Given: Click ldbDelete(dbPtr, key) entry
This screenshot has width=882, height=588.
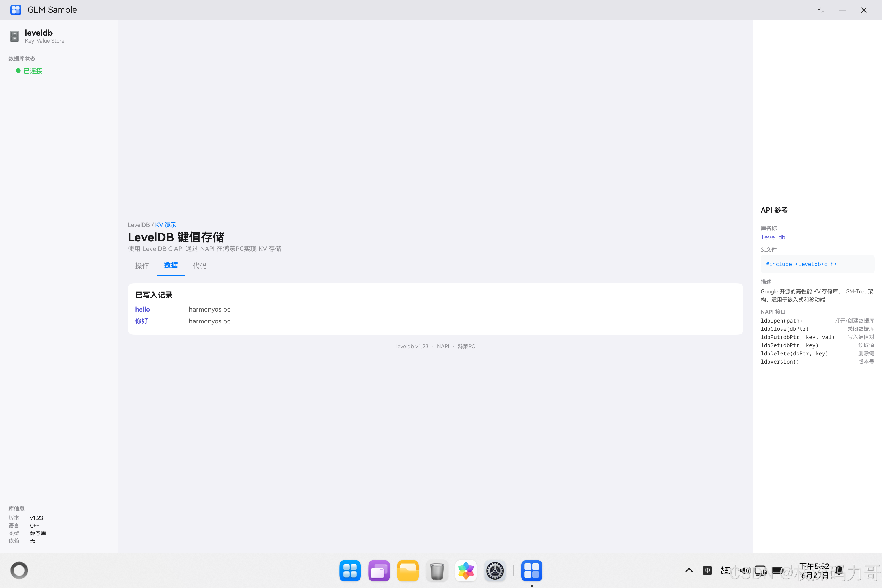Looking at the screenshot, I should pyautogui.click(x=794, y=354).
